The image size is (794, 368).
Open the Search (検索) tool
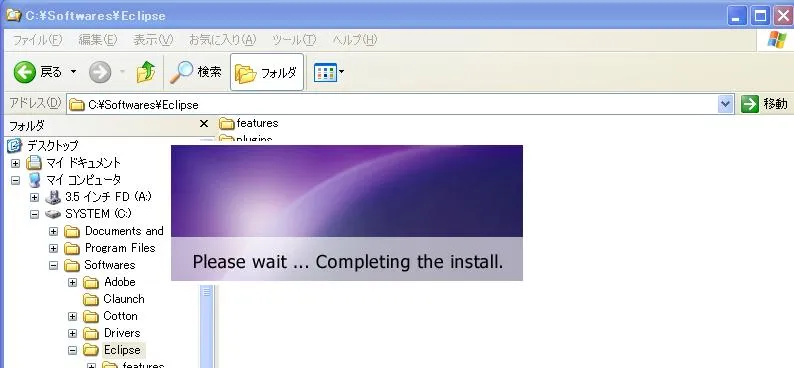195,72
